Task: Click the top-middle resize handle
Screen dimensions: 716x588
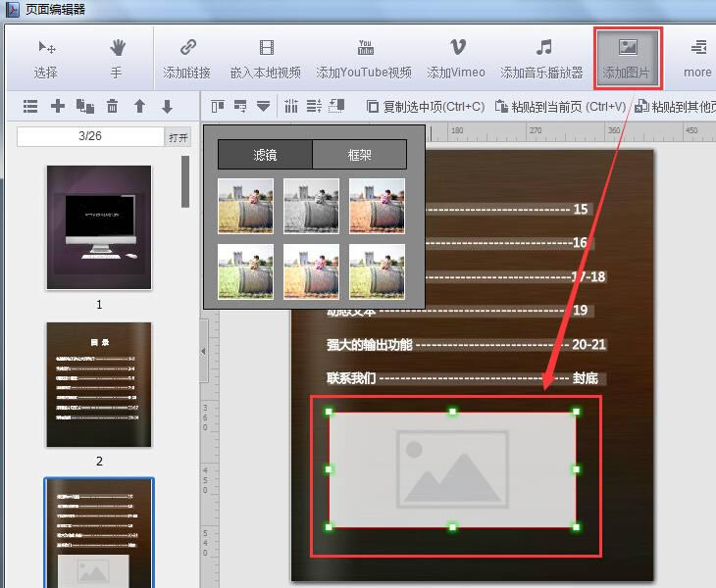Action: coord(452,412)
